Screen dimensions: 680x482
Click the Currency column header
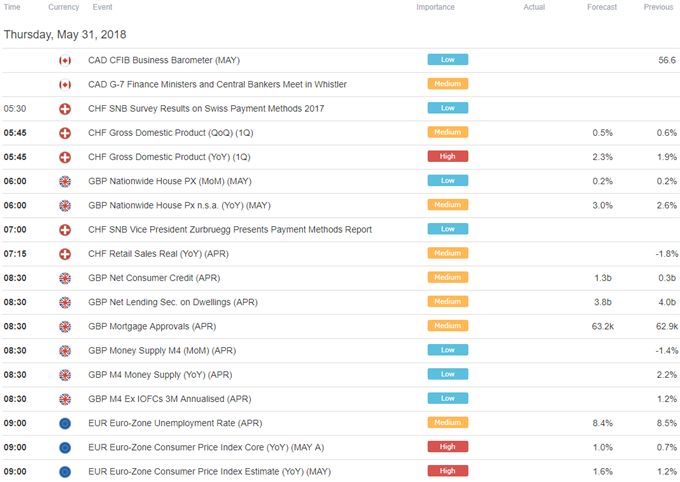(64, 7)
